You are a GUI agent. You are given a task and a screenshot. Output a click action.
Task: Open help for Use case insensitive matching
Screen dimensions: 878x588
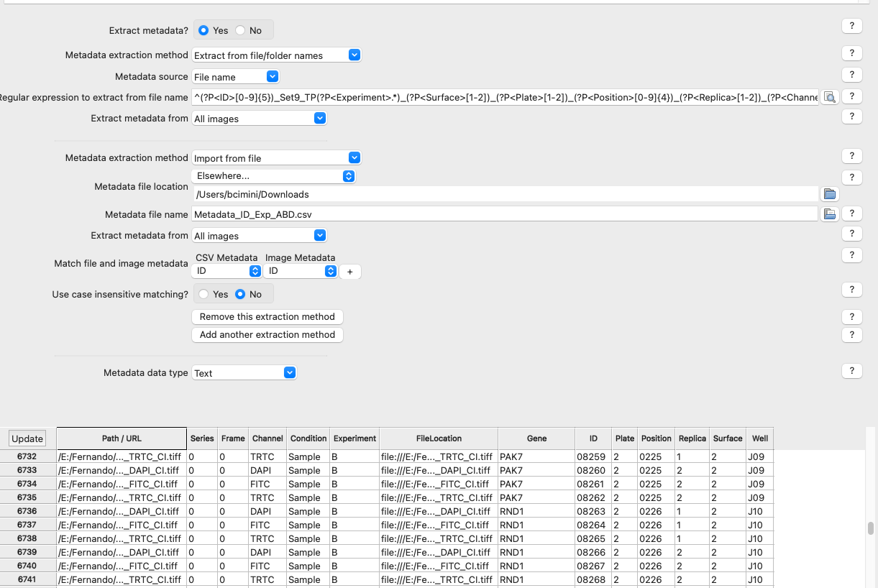click(x=852, y=289)
